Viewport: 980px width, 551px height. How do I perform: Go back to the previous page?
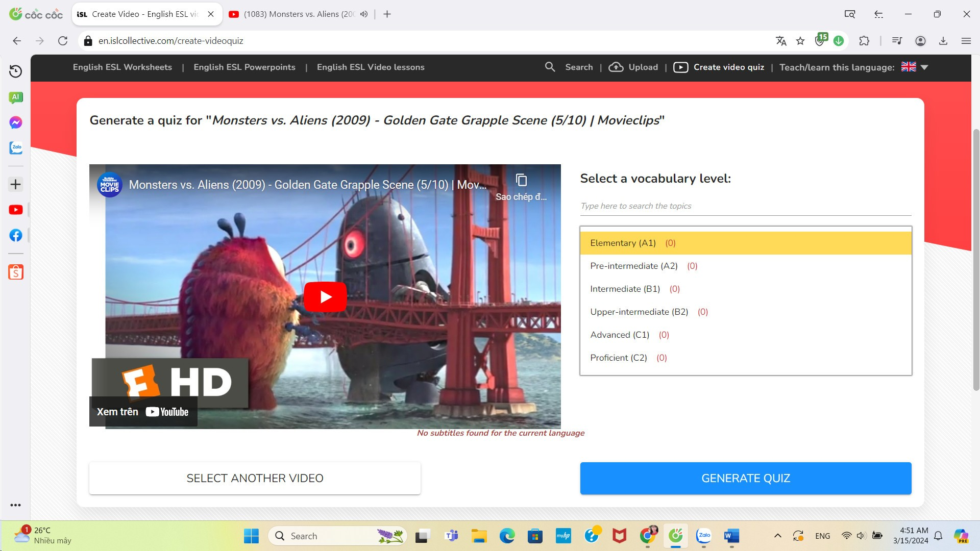17,41
